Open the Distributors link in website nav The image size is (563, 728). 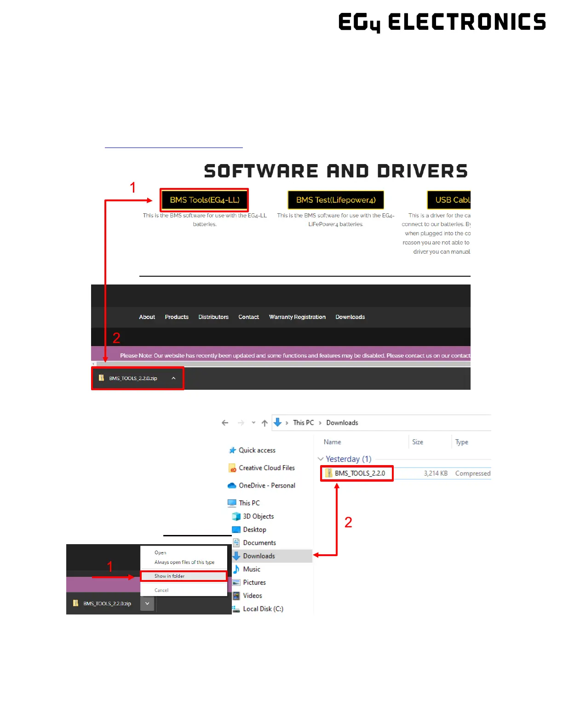coord(213,317)
